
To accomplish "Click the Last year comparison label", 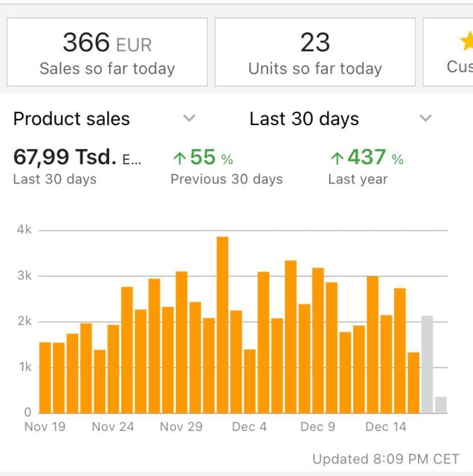I will (x=358, y=179).
